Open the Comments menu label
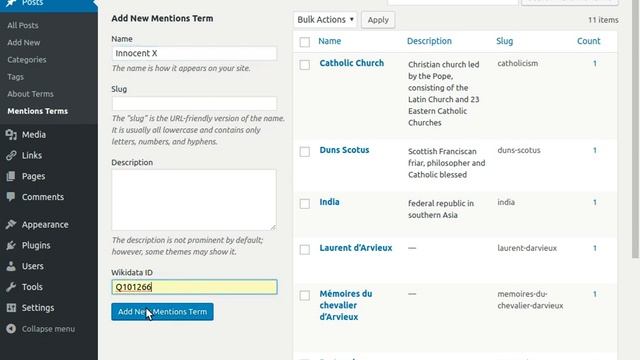The width and height of the screenshot is (640, 360). [43, 197]
